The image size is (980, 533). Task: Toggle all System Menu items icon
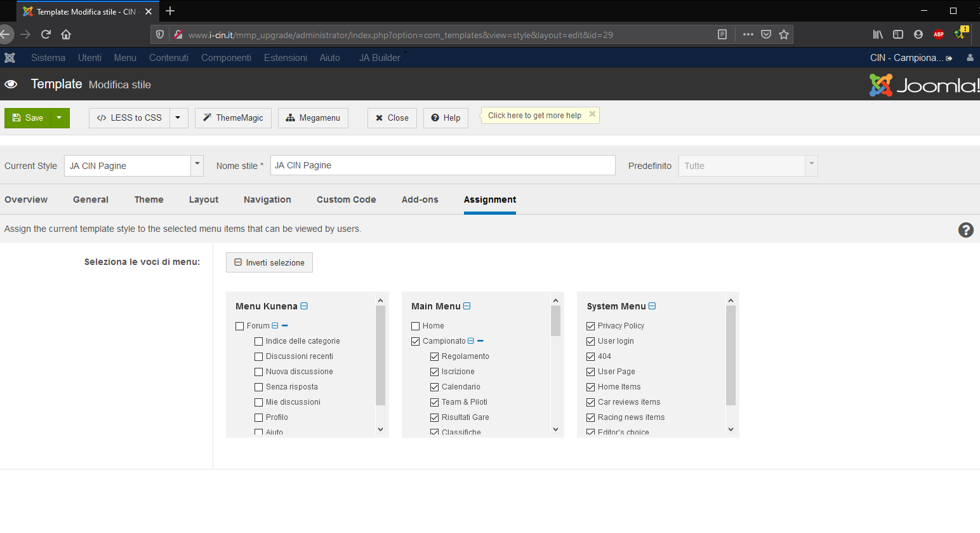click(652, 306)
